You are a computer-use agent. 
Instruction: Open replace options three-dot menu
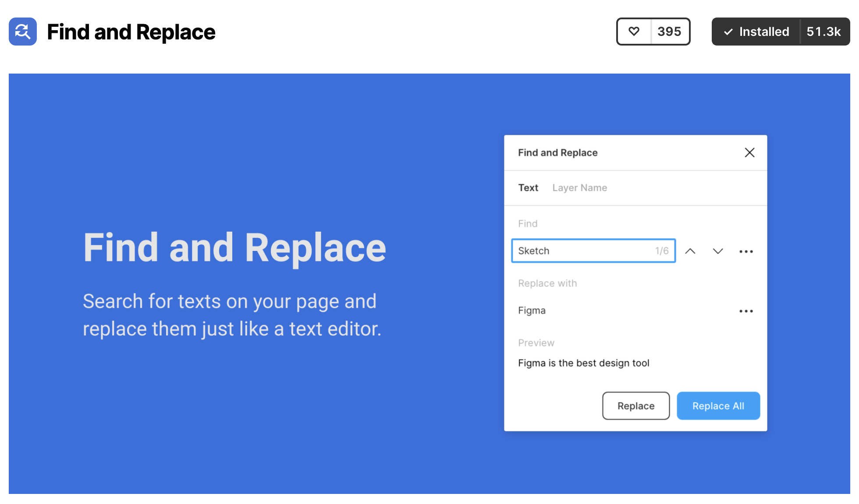[x=746, y=311]
